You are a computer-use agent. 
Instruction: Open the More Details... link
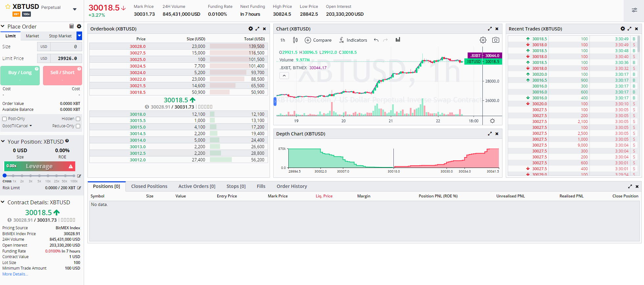pyautogui.click(x=15, y=274)
